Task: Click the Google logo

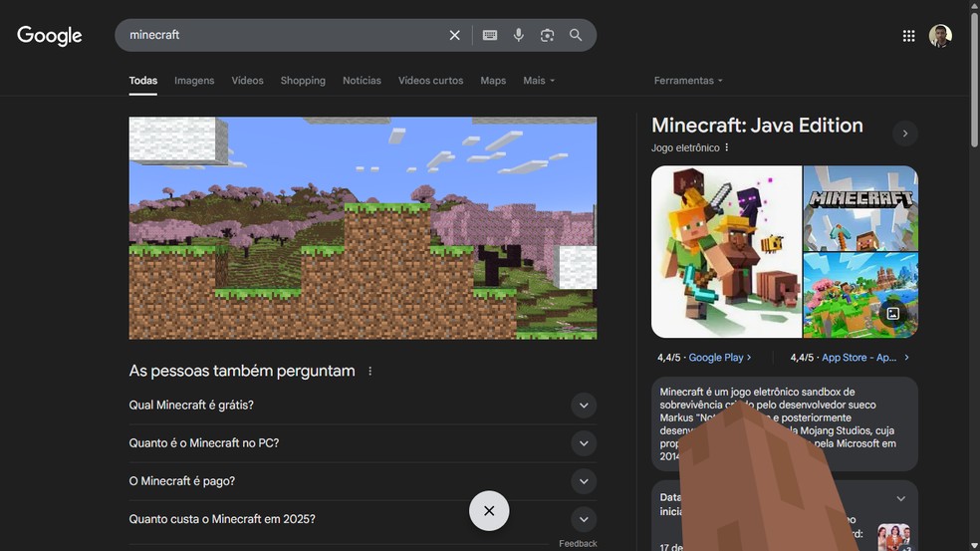Action: [x=50, y=36]
